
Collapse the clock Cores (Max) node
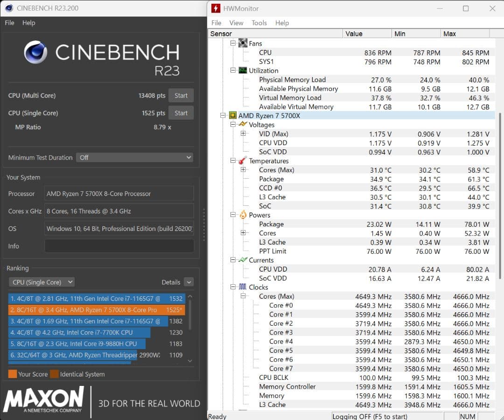pyautogui.click(x=243, y=296)
